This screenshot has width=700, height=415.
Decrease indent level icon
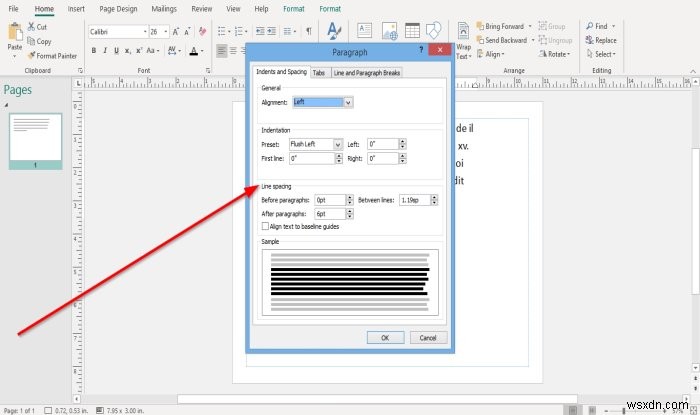pyautogui.click(x=260, y=31)
